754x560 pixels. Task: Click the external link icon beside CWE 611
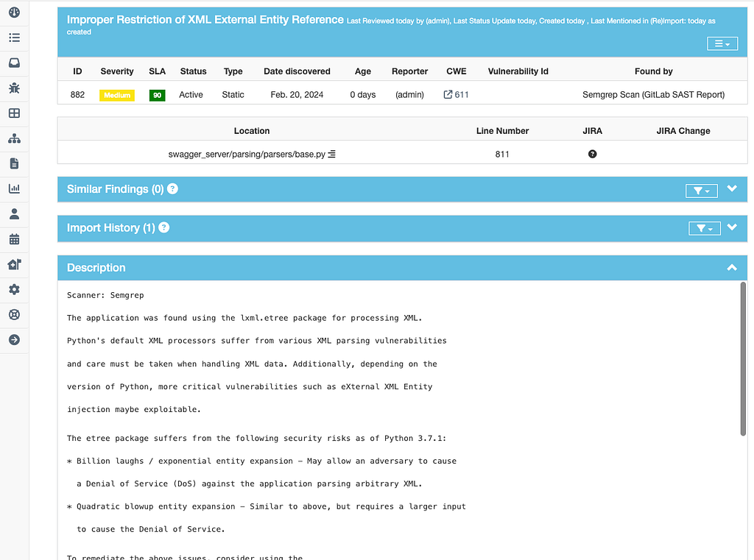pyautogui.click(x=448, y=94)
